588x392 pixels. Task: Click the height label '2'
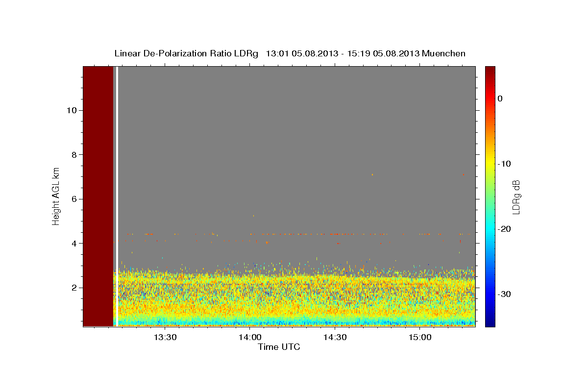73,288
